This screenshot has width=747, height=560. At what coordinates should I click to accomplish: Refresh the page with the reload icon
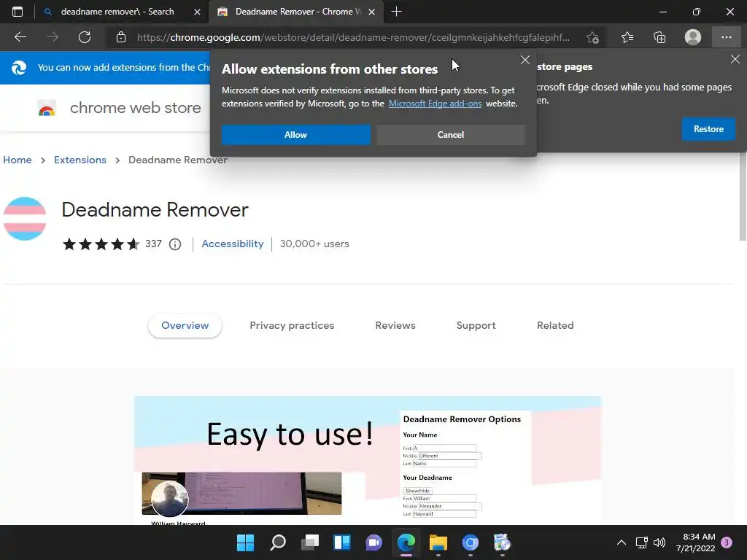click(x=85, y=37)
